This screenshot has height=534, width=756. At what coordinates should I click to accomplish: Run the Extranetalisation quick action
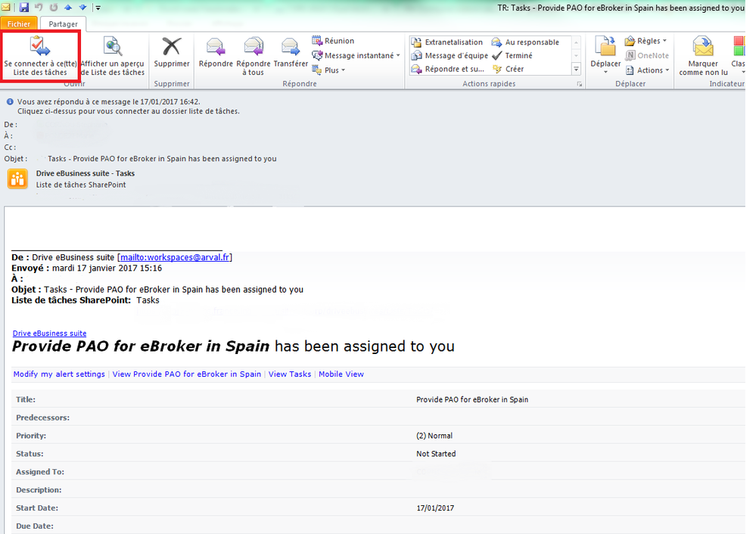point(447,42)
